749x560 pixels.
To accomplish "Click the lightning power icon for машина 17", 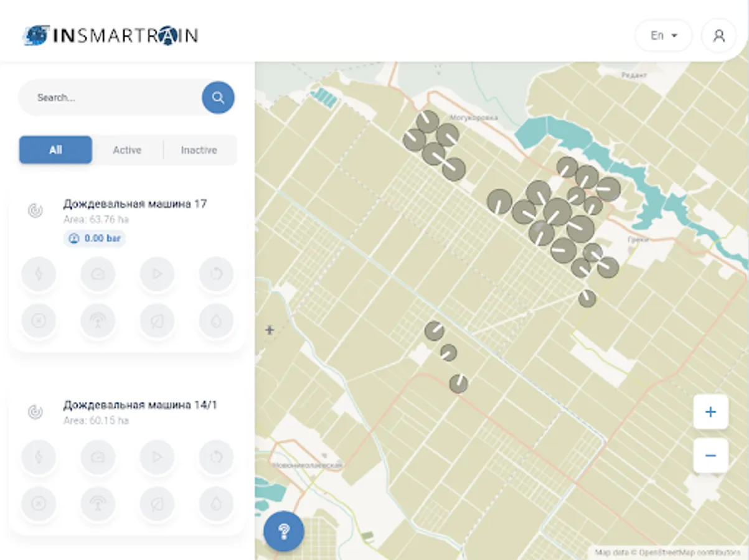I will coord(39,274).
